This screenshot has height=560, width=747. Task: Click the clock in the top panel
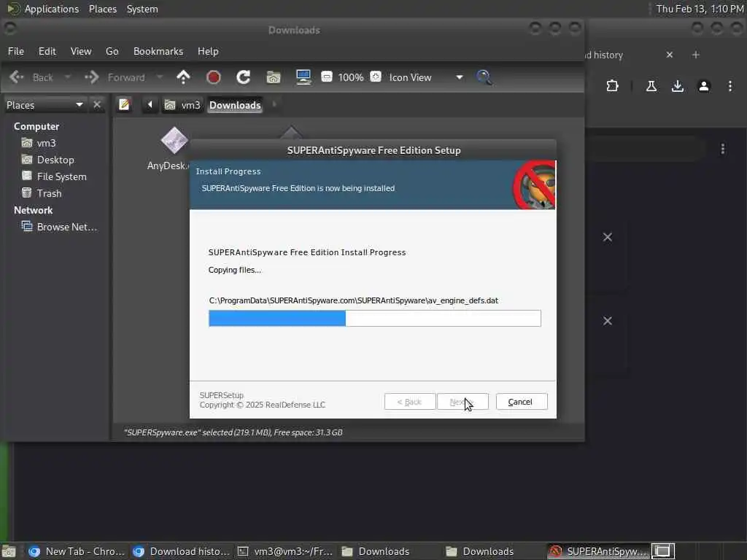pos(700,9)
